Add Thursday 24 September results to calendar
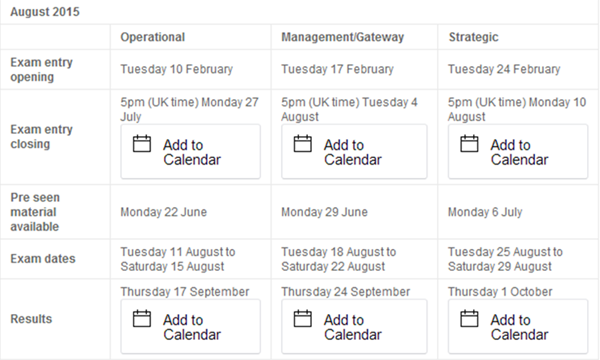The width and height of the screenshot is (600, 360). tap(354, 326)
